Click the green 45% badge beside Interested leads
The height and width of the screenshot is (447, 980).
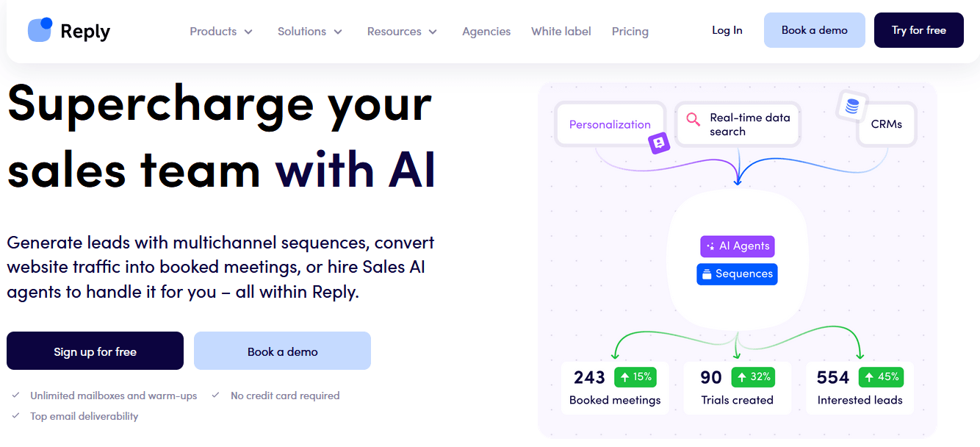coord(881,376)
